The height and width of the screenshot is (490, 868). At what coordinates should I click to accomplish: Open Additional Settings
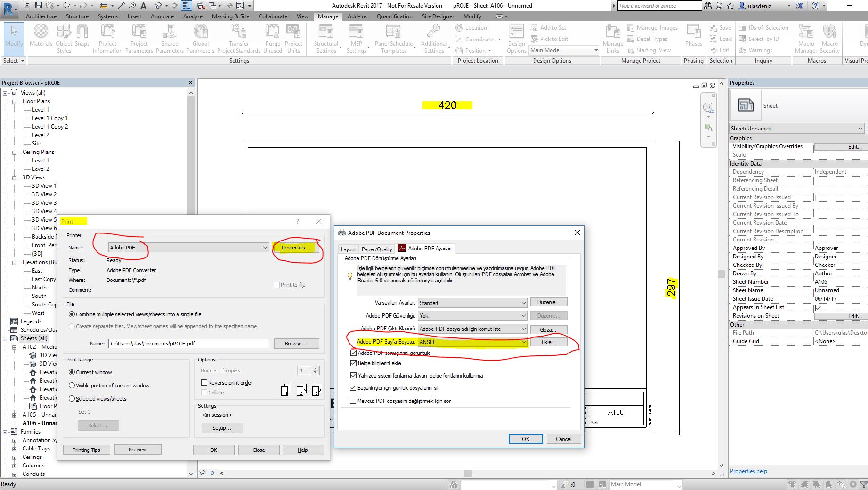click(434, 39)
